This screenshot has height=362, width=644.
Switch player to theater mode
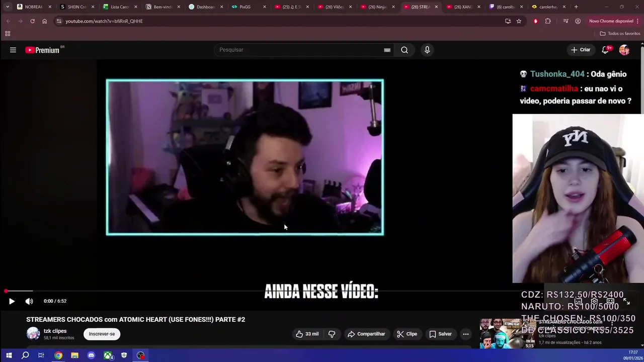(x=610, y=301)
